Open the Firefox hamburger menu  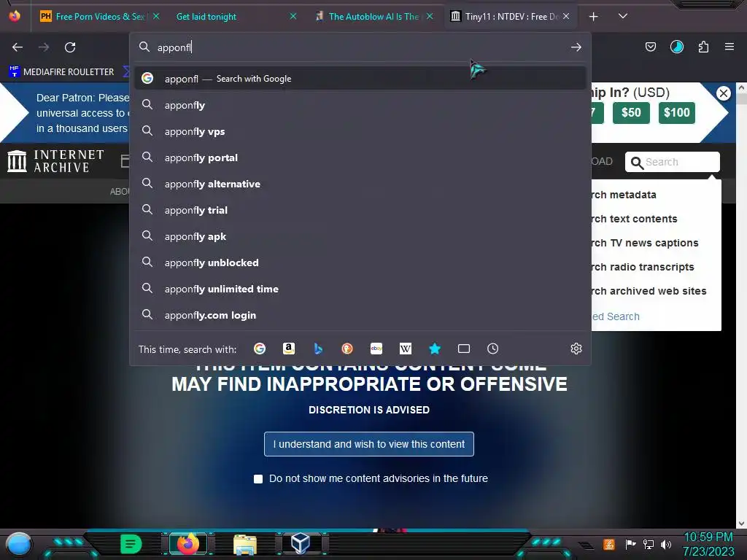pyautogui.click(x=729, y=47)
